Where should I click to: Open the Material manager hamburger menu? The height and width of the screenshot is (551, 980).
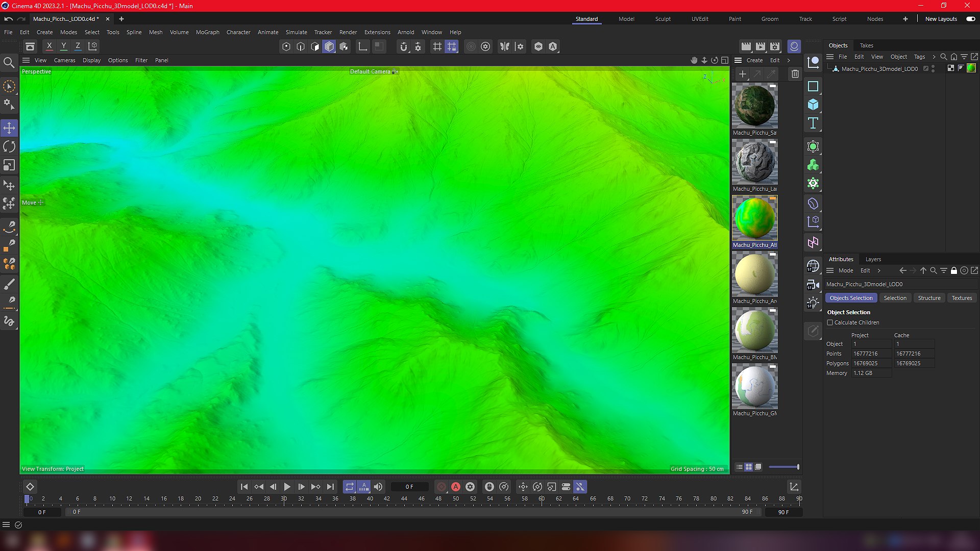click(738, 60)
